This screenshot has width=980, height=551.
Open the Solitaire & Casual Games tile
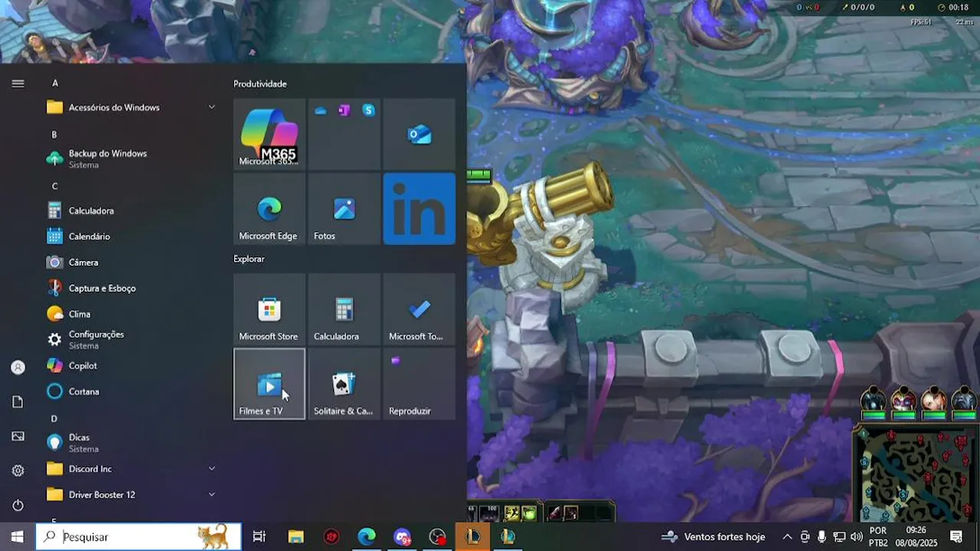344,384
